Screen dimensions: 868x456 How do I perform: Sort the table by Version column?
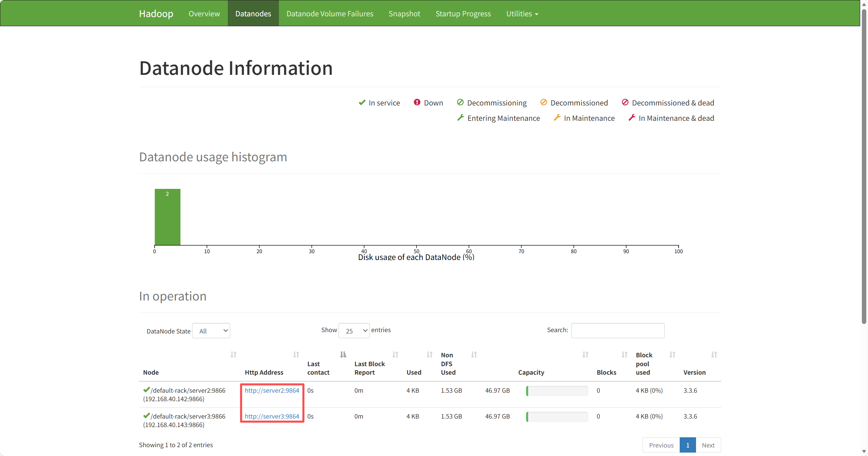(714, 355)
